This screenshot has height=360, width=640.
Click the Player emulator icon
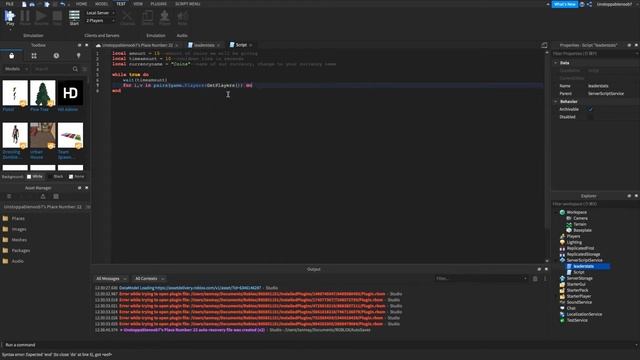(x=165, y=18)
